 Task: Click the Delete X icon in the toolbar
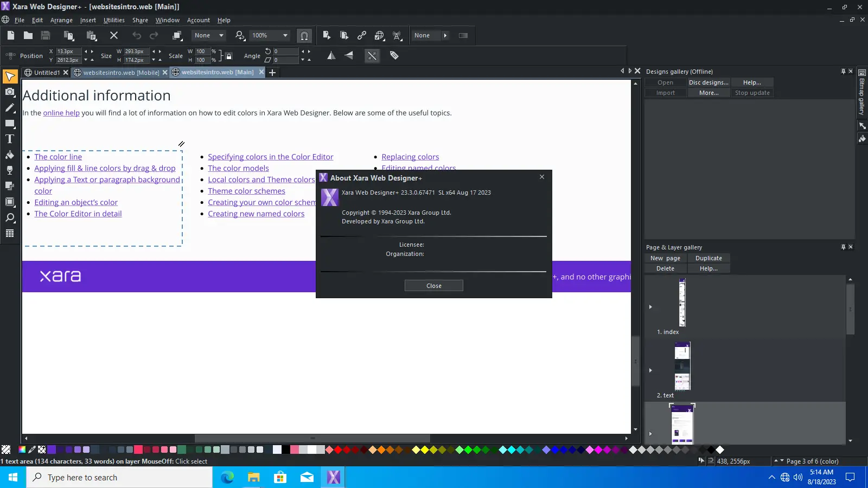114,36
